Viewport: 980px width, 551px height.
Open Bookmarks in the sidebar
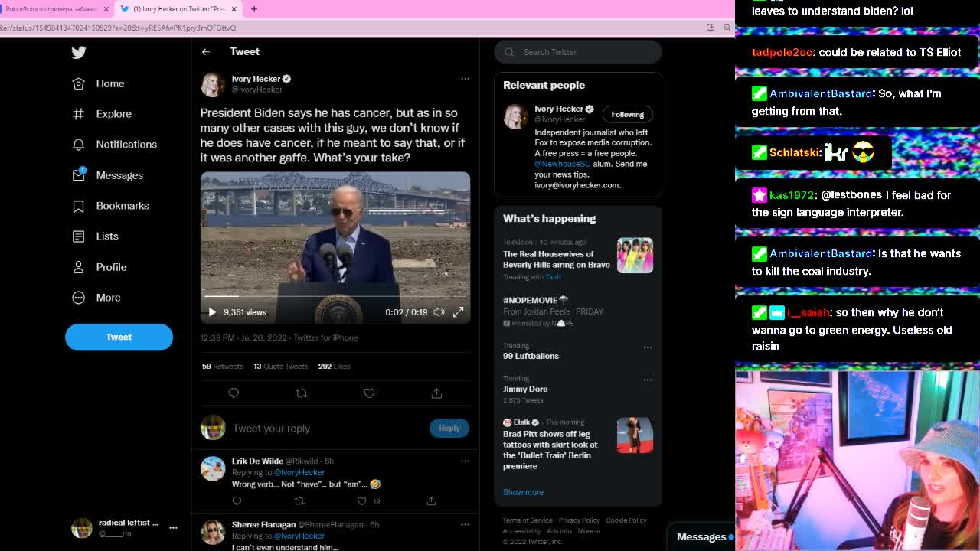click(110, 206)
